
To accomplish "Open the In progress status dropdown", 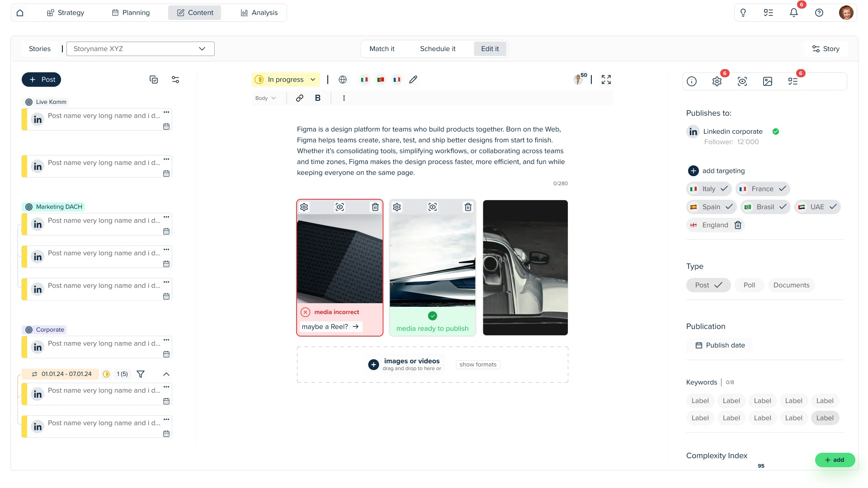I will tap(286, 80).
